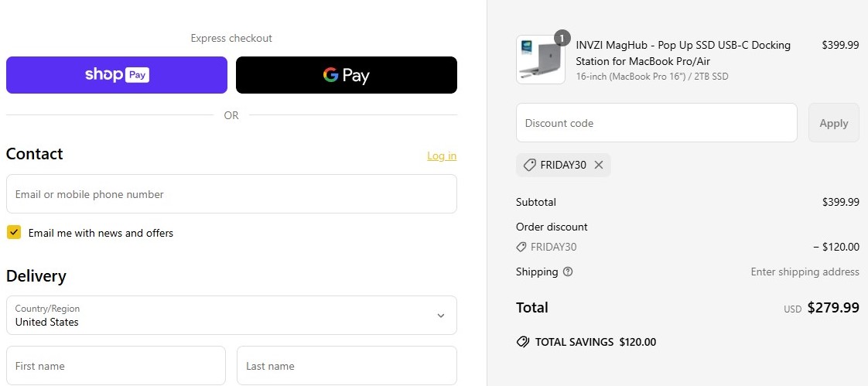Expand the Country/Region dropdown
The width and height of the screenshot is (868, 386).
231,315
